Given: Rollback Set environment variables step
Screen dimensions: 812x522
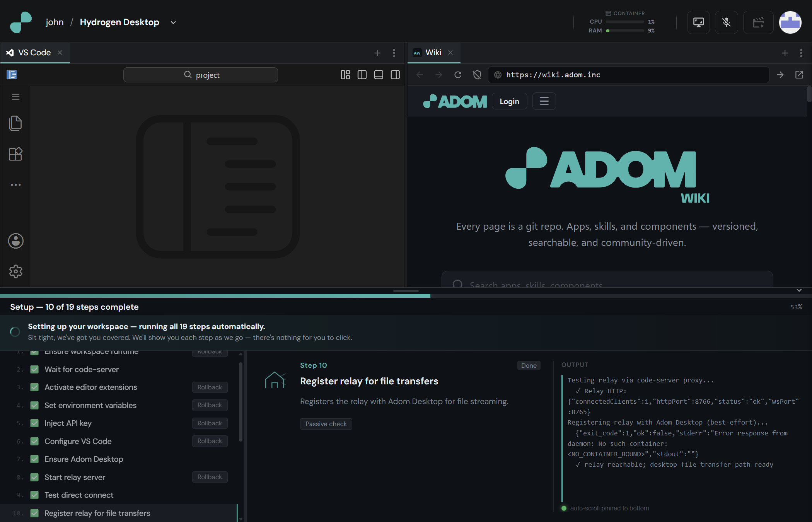Looking at the screenshot, I should tap(210, 405).
